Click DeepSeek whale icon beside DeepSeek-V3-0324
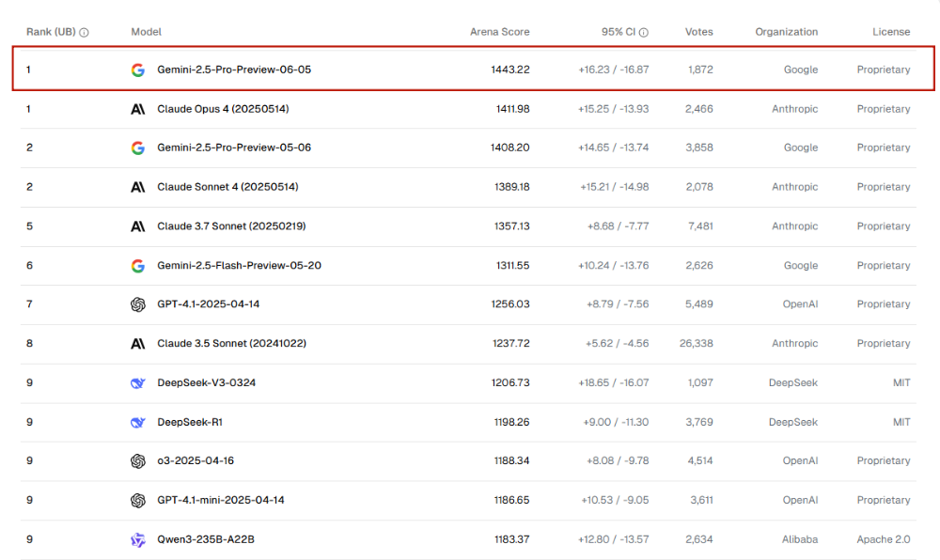Image resolution: width=940 pixels, height=560 pixels. [x=138, y=383]
